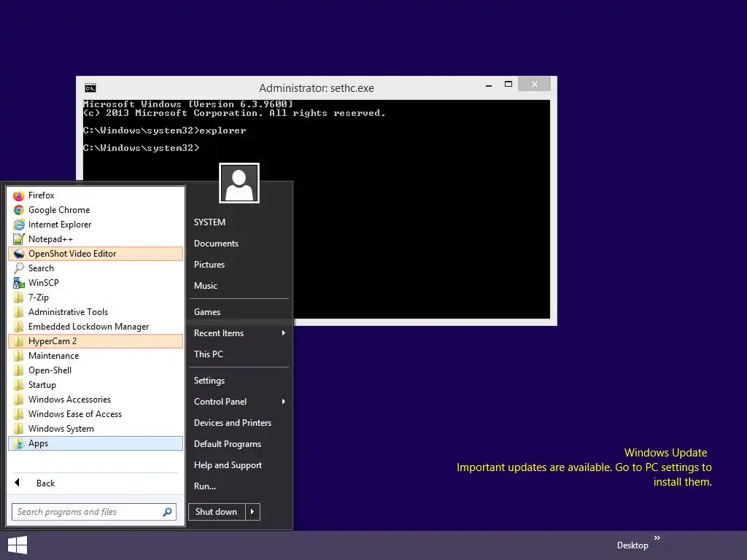Viewport: 747px width, 560px height.
Task: Expand the Windows Accessories folder
Action: point(96,400)
